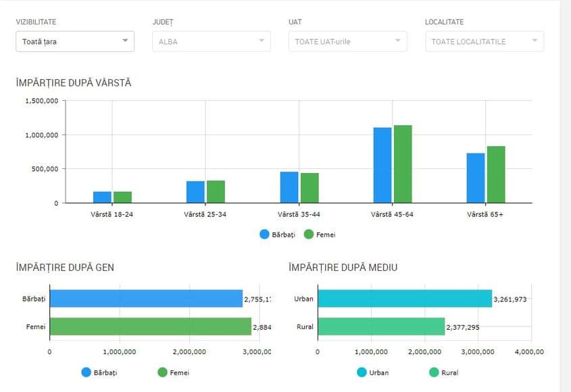Click green Femei bar for Vârstă 35-44
The image size is (571, 392).
point(309,188)
